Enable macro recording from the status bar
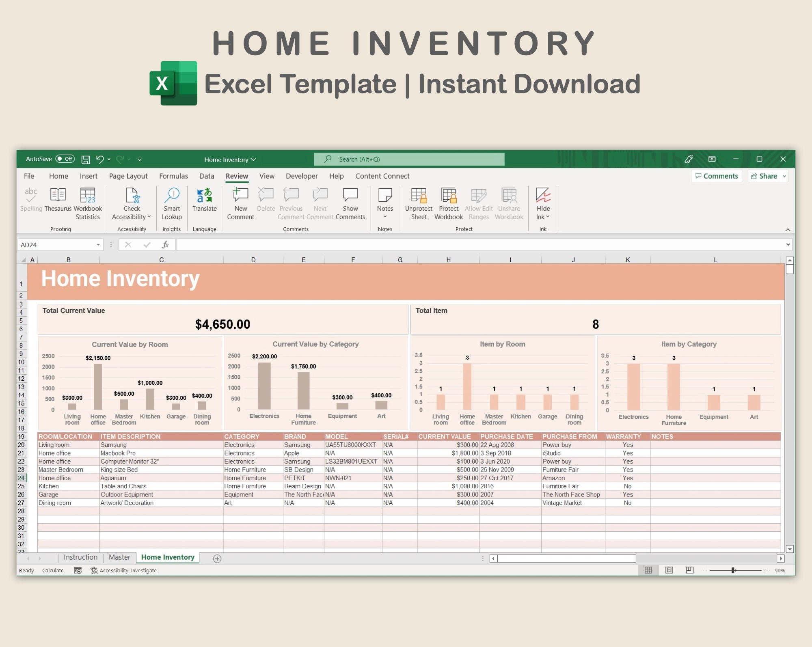 pos(78,570)
